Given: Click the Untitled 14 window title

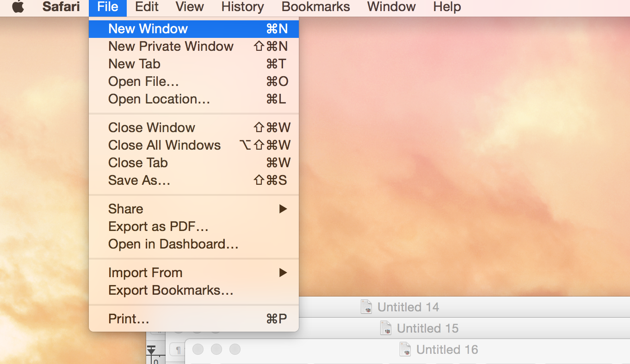Looking at the screenshot, I should (x=408, y=307).
